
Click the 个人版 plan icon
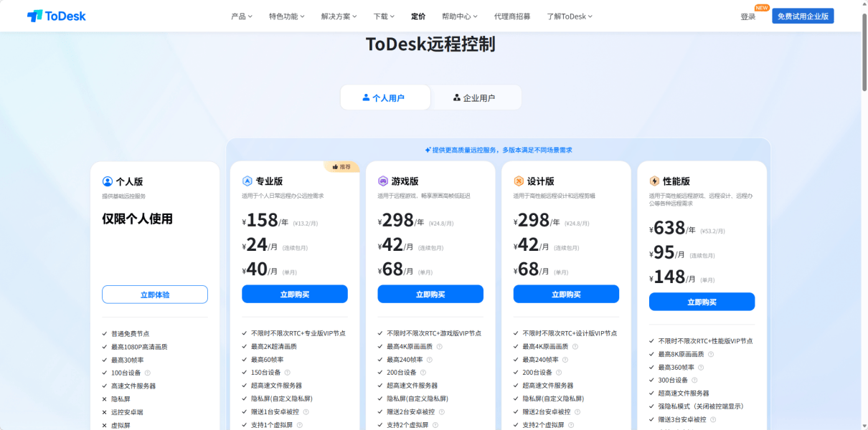[x=108, y=181]
